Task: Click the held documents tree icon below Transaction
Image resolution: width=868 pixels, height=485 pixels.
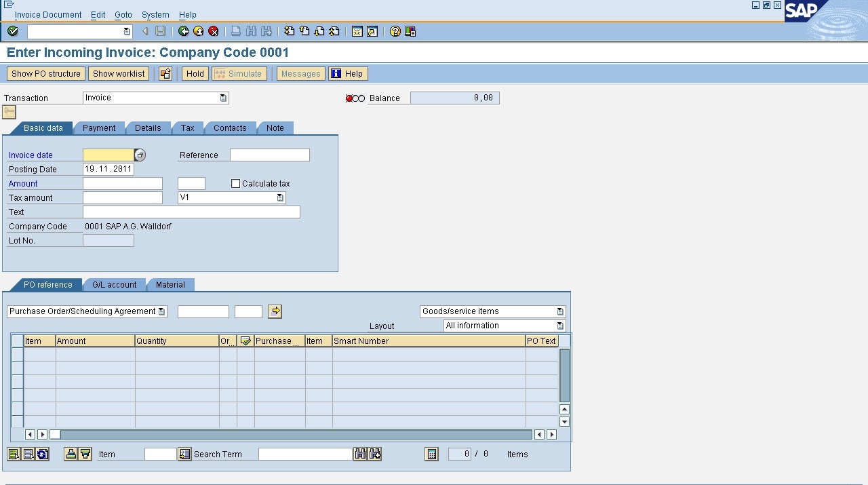Action: pos(9,112)
